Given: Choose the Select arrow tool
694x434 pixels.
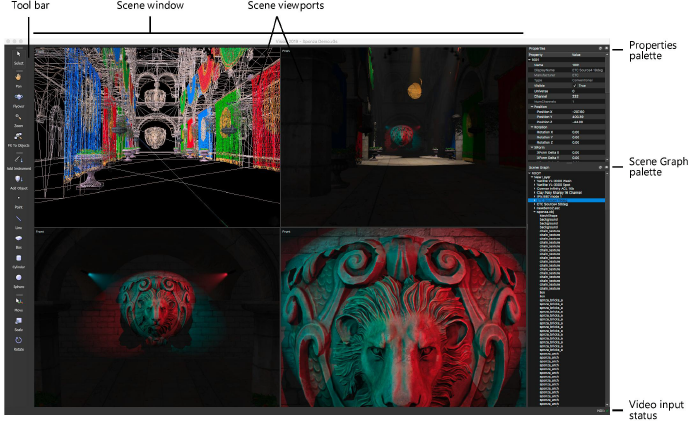Looking at the screenshot, I should coord(19,58).
